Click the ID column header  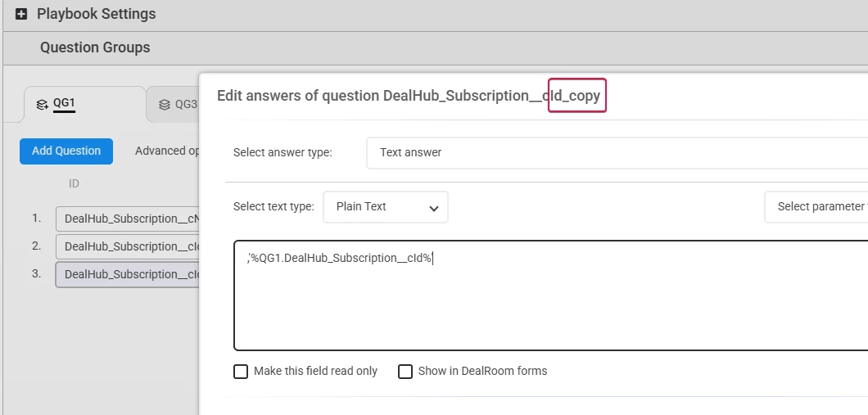pos(74,184)
